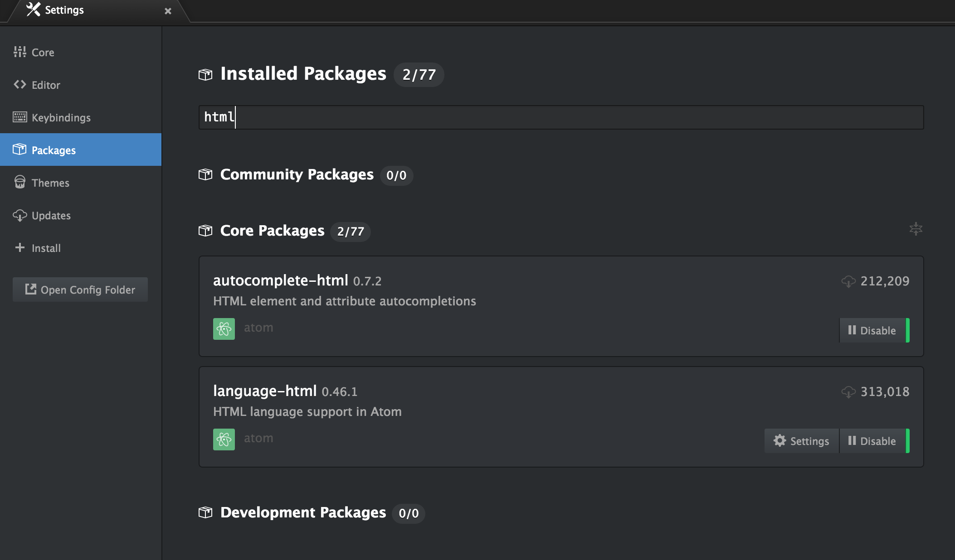Collapse the Core Packages section icon

point(916,229)
